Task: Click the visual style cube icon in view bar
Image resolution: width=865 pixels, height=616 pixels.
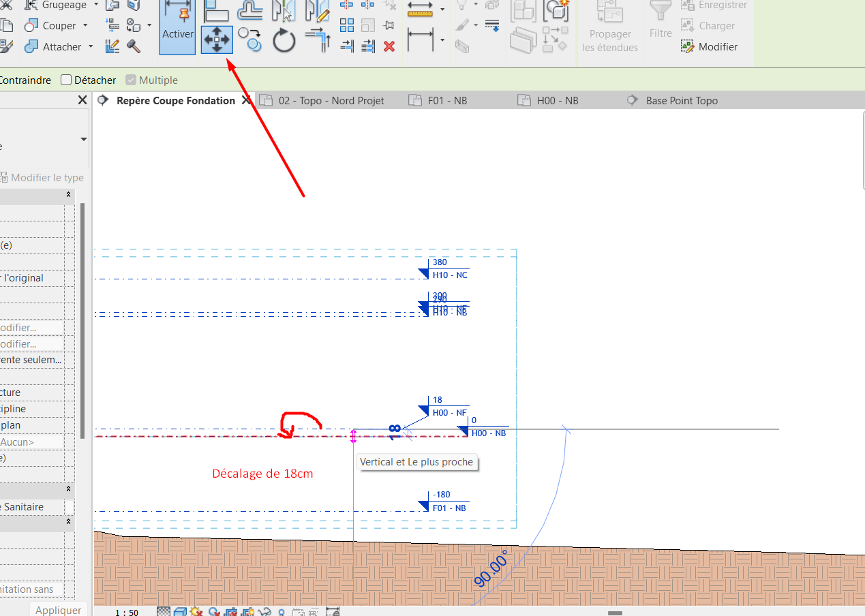Action: [x=180, y=612]
